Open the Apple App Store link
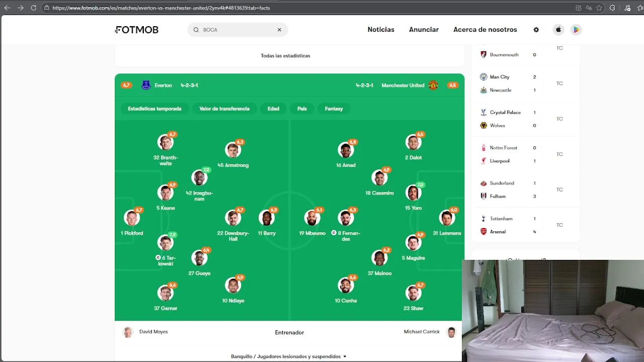644x362 pixels. [x=558, y=30]
